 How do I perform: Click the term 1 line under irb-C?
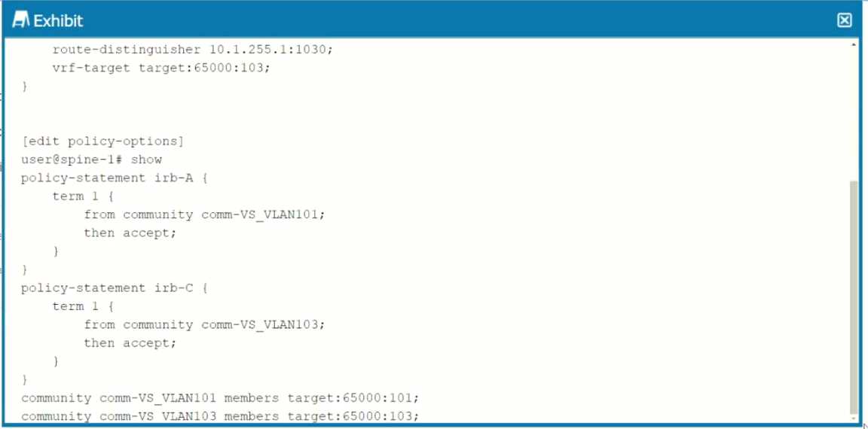tap(83, 306)
